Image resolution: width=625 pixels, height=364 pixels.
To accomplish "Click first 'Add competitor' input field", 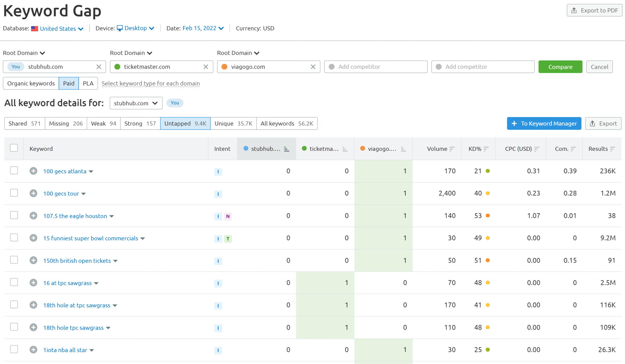I will [x=376, y=67].
